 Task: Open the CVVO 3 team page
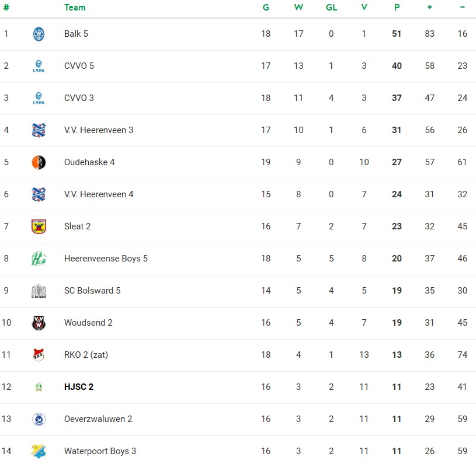(79, 98)
